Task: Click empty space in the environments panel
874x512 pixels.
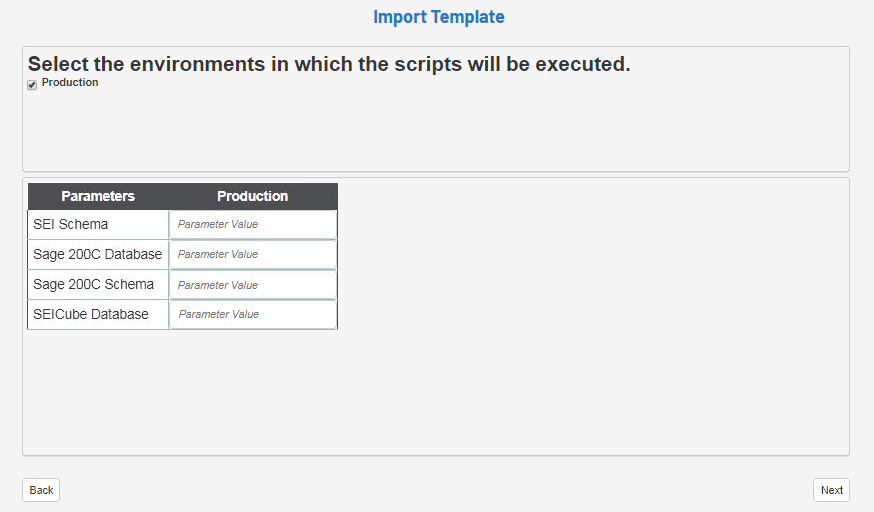Action: 435,130
